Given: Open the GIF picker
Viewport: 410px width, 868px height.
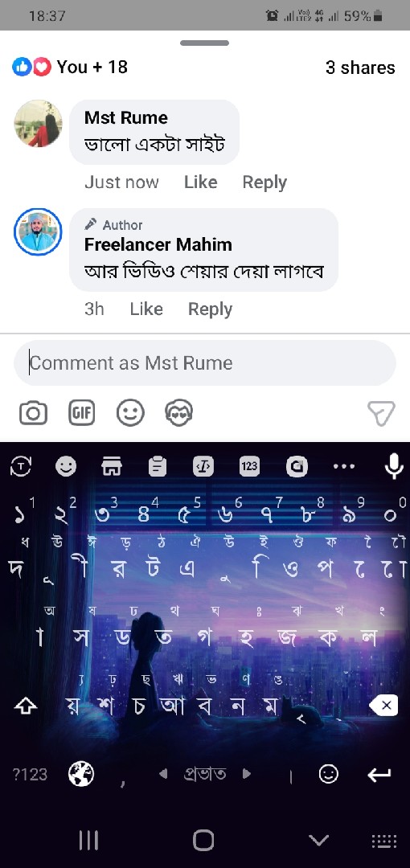Looking at the screenshot, I should click(81, 412).
